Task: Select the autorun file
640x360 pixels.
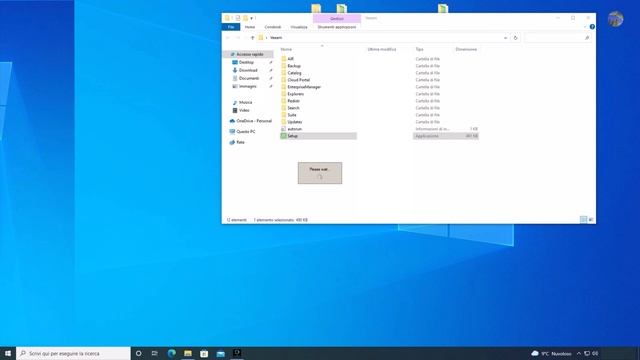Action: coord(294,129)
